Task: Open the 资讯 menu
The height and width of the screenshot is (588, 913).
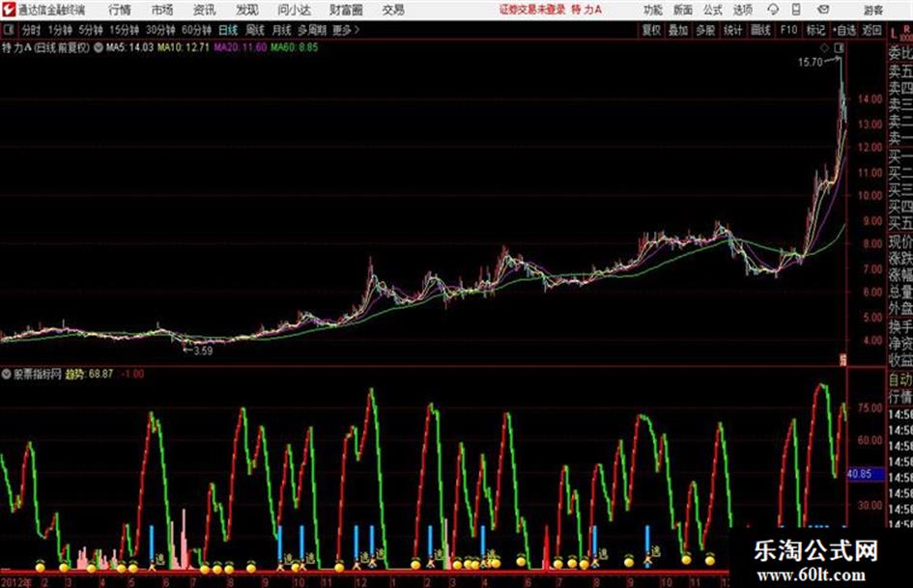Action: point(205,10)
